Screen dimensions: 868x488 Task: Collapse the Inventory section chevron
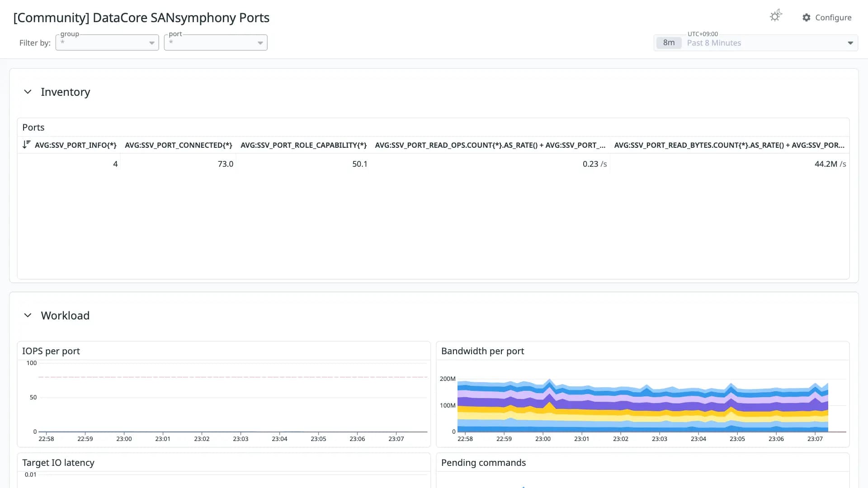point(28,92)
